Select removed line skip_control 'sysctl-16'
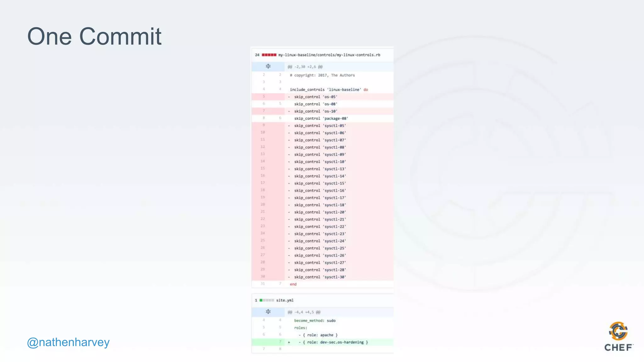The height and width of the screenshot is (362, 644). (322, 191)
